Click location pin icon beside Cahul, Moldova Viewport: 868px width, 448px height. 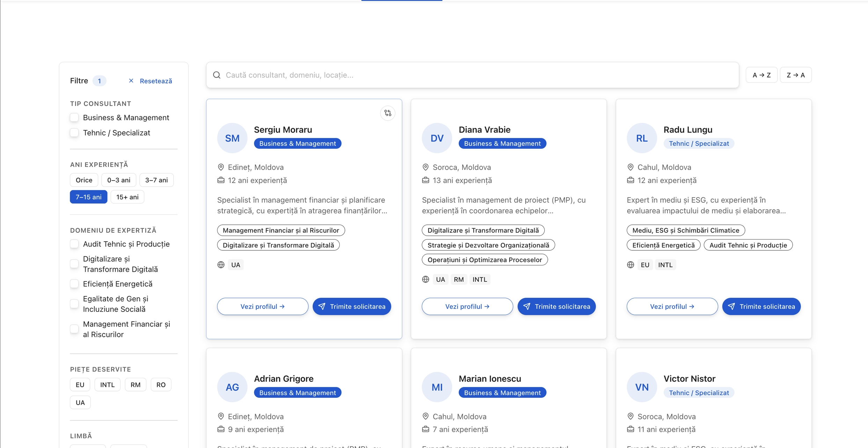point(630,167)
